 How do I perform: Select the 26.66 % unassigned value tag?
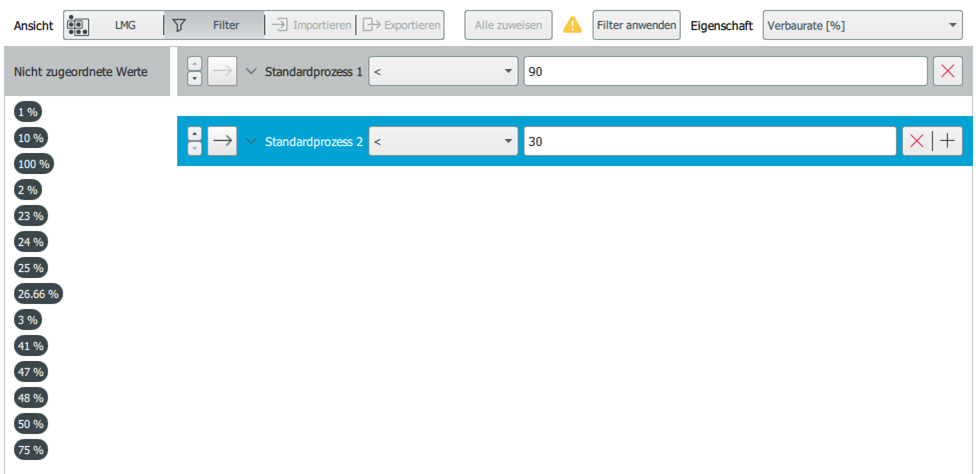pyautogui.click(x=39, y=294)
